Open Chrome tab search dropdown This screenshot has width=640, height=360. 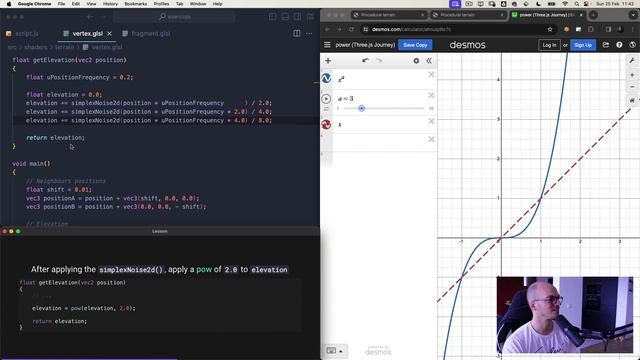pyautogui.click(x=633, y=15)
